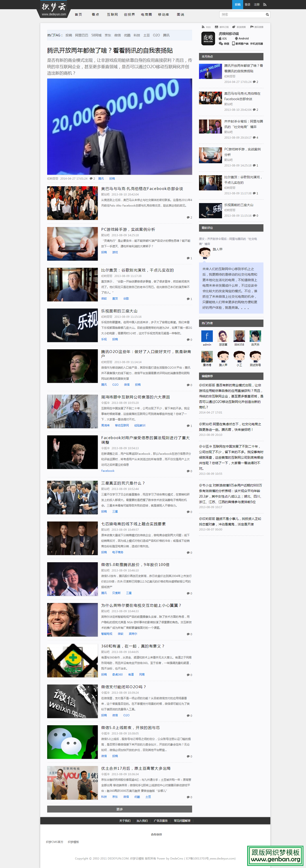Open the 创投界 navigation tab
306x868 pixels.
(x=129, y=15)
